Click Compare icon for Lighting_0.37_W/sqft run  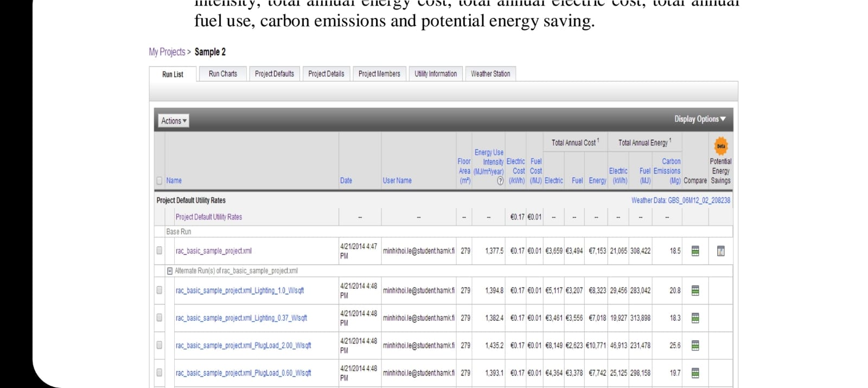point(695,318)
